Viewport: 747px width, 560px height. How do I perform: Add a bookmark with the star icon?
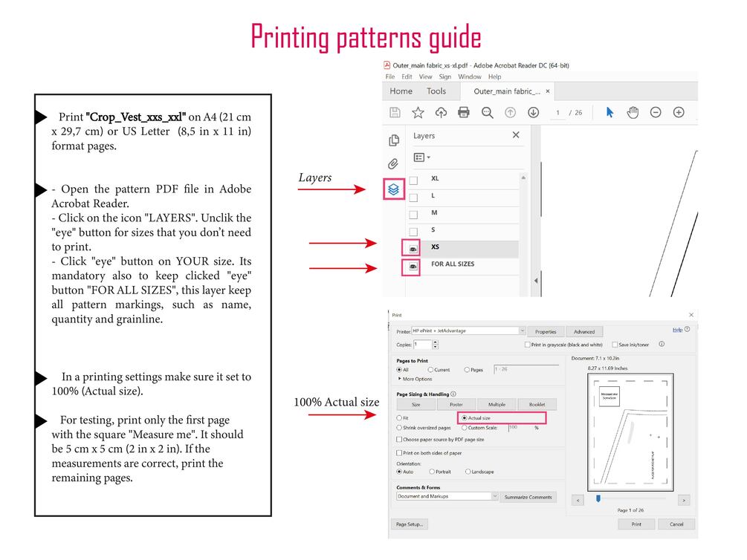coord(418,112)
